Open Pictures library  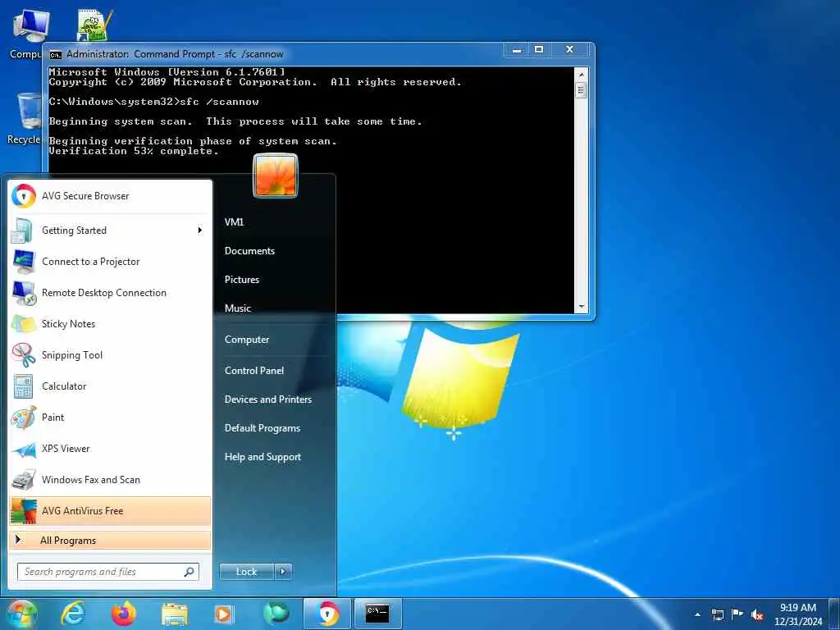242,280
